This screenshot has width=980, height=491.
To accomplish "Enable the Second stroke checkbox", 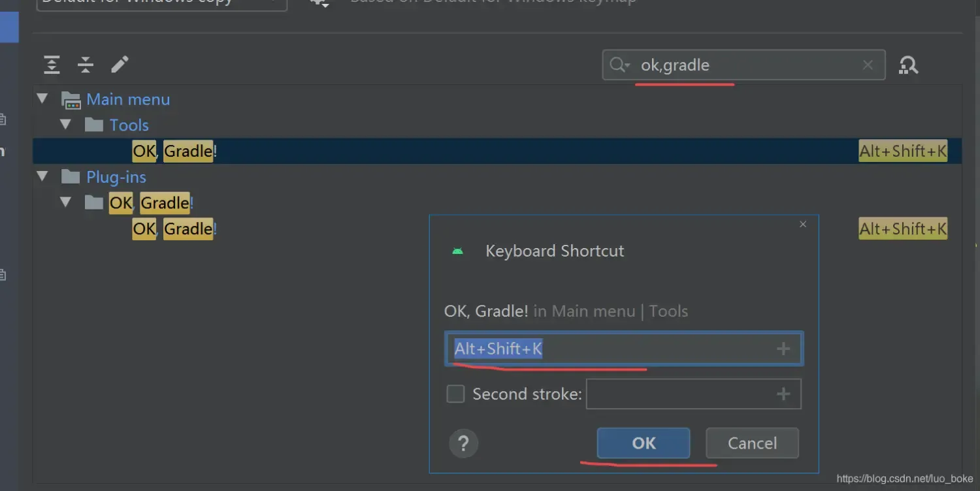I will click(x=455, y=394).
